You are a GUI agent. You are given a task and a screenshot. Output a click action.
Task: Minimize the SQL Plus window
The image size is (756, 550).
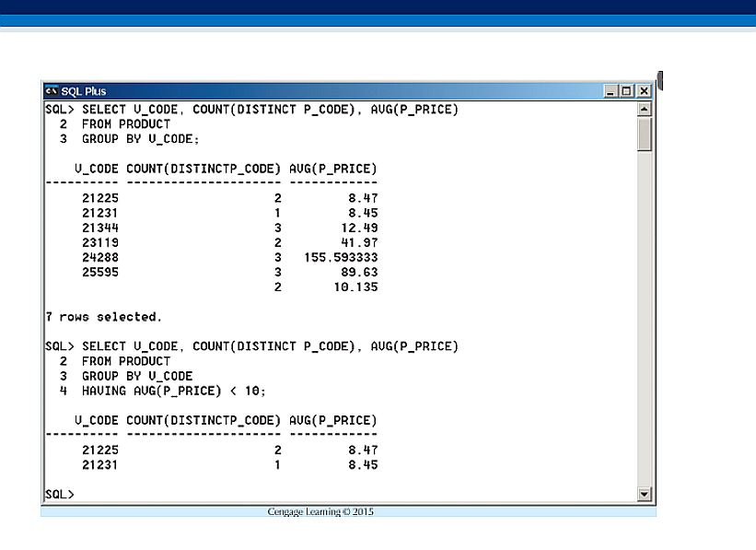611,91
